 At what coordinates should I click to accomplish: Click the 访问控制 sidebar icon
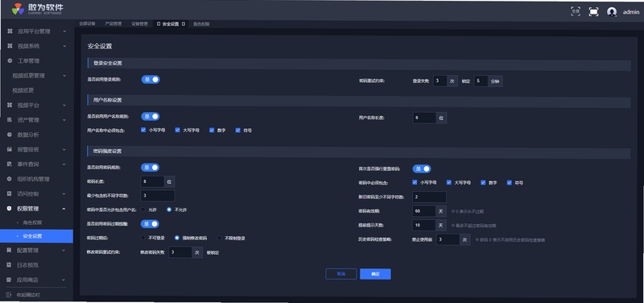[10, 193]
